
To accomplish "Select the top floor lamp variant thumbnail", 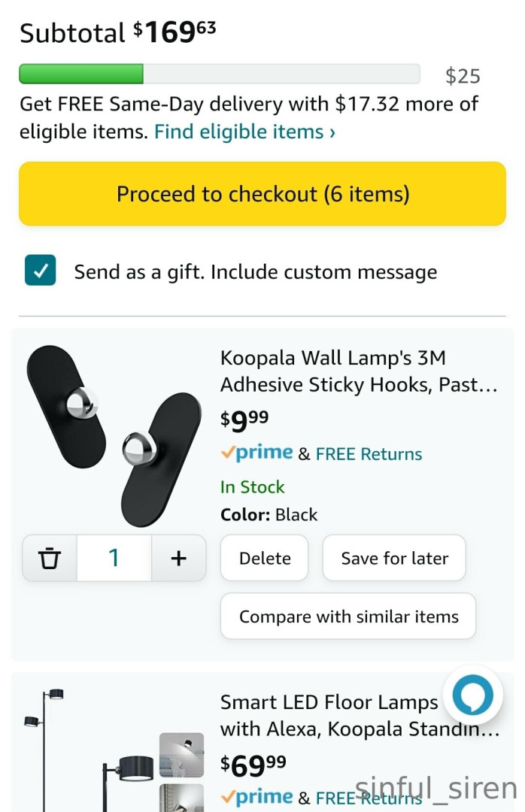I will [181, 755].
